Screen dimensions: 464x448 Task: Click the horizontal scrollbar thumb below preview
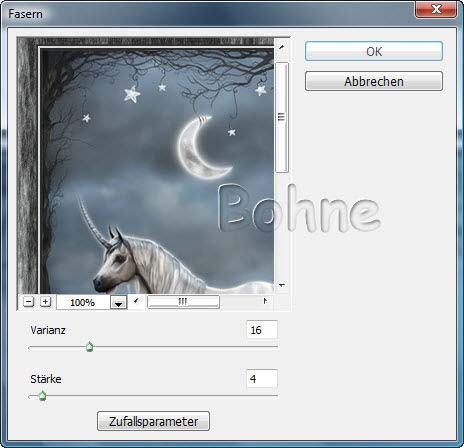[183, 302]
